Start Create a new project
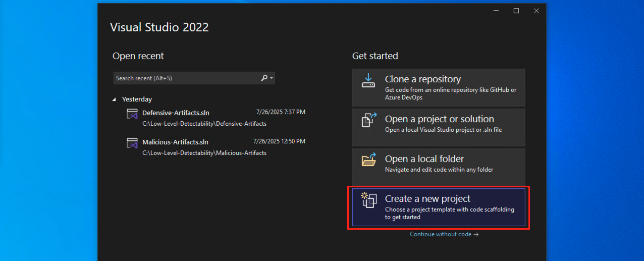Viewport: 644px width, 261px height. 439,207
